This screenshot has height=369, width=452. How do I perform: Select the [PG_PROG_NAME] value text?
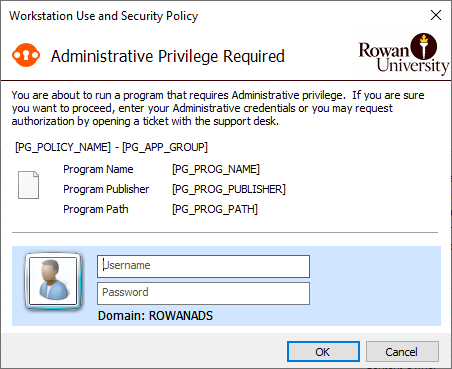[216, 169]
